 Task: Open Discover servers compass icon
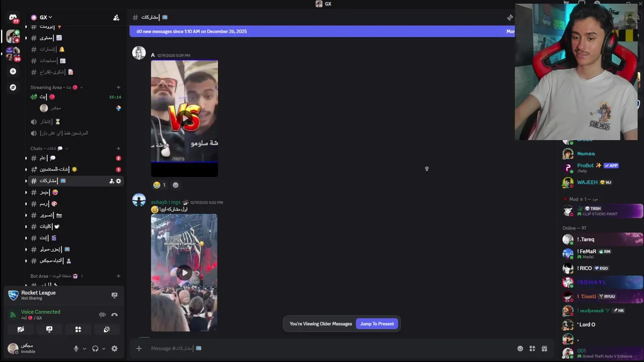point(13,87)
